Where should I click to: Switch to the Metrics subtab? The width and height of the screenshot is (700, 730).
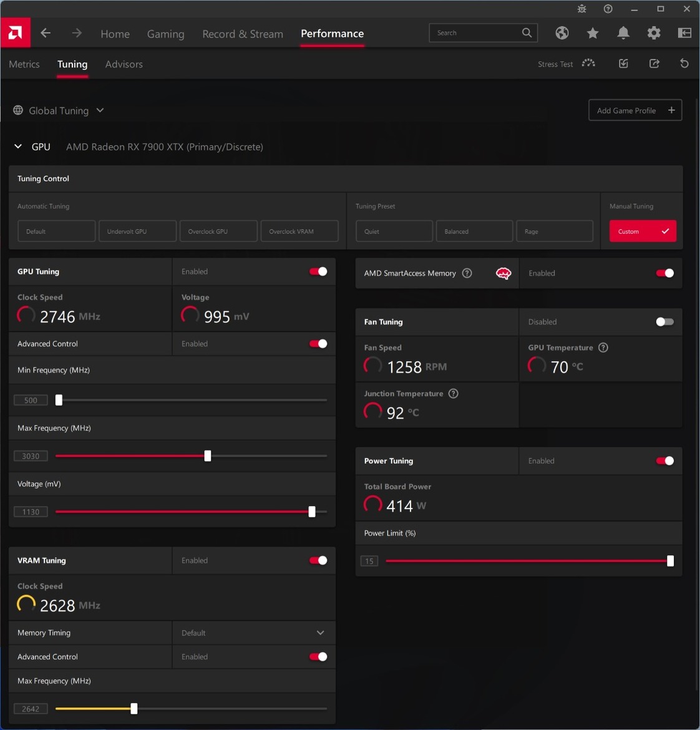(24, 64)
